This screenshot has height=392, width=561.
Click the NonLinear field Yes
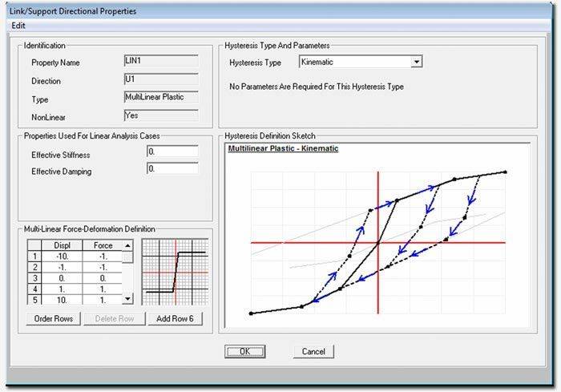(x=161, y=115)
